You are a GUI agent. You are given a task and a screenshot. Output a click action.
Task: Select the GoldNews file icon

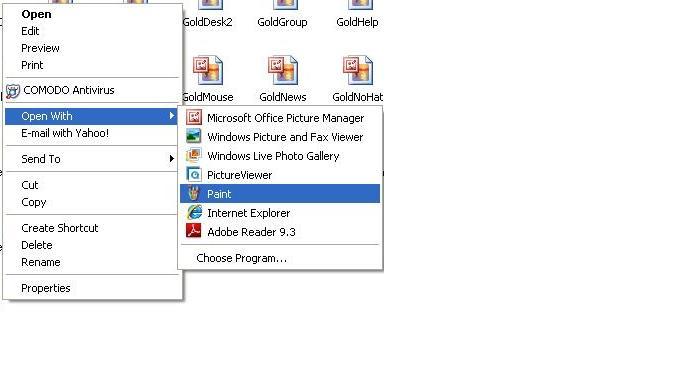pyautogui.click(x=283, y=70)
